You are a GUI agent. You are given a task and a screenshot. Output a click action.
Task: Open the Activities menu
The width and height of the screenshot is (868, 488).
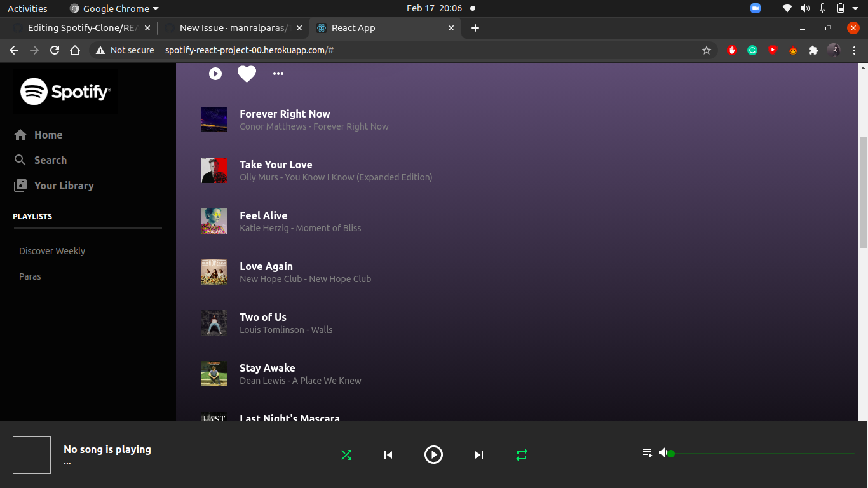[27, 8]
